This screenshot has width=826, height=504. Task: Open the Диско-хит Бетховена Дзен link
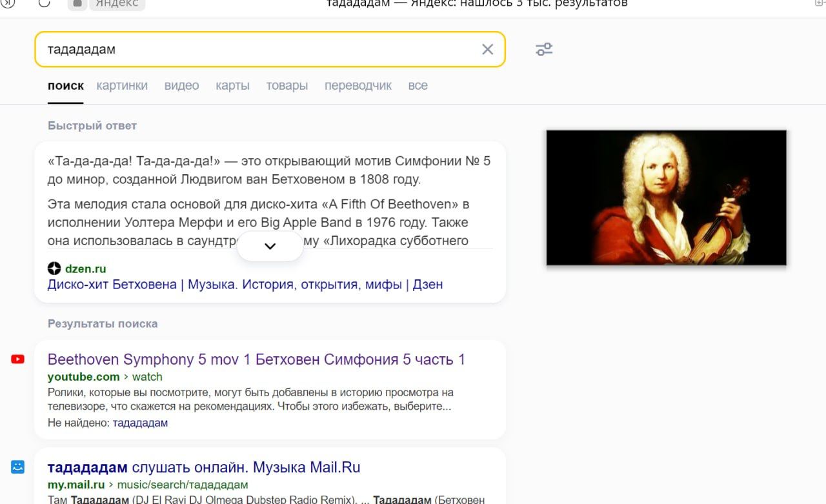[245, 285]
